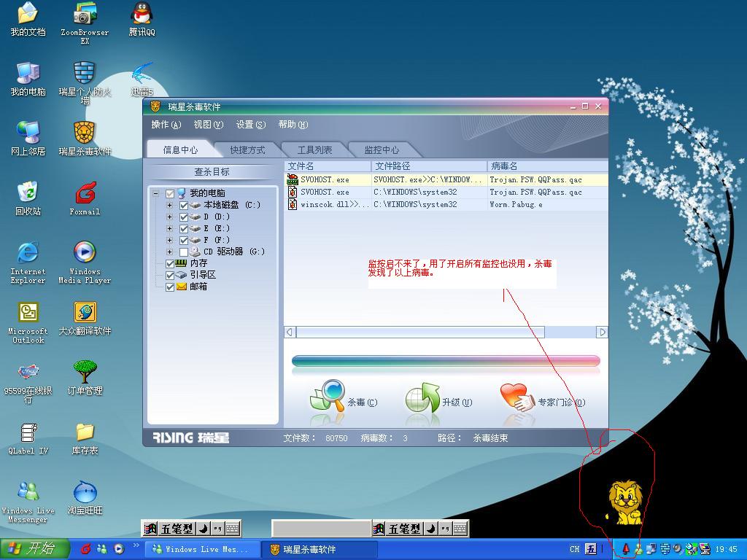
Task: Expand the D (D:) tree node
Action: pyautogui.click(x=169, y=217)
